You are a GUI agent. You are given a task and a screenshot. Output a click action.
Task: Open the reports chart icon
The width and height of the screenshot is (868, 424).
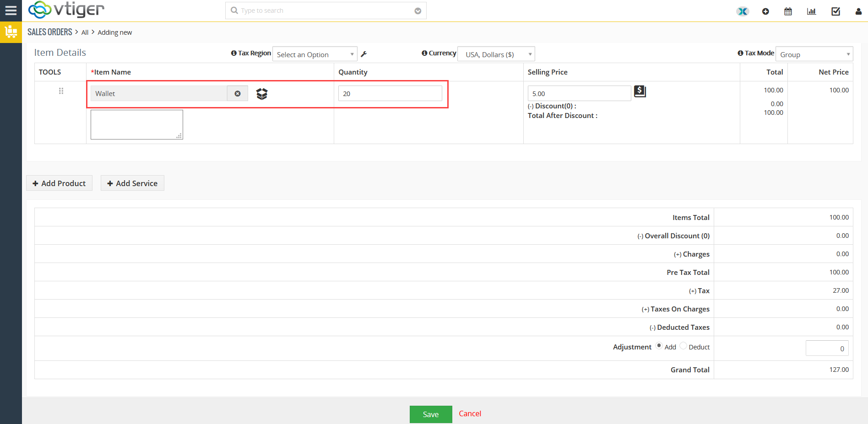[811, 11]
